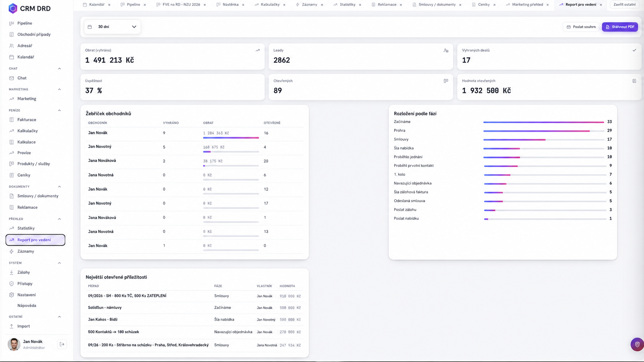Open the shield icon floating button
644x362 pixels.
[x=637, y=344]
